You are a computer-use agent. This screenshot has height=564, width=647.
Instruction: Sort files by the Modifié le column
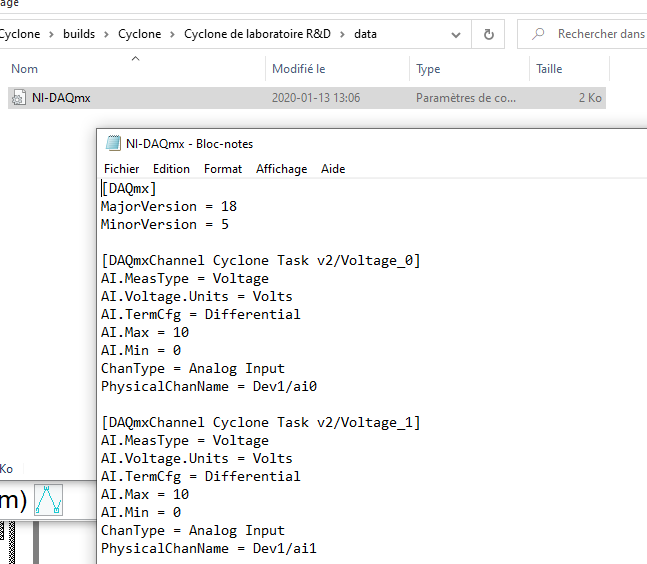[x=297, y=69]
